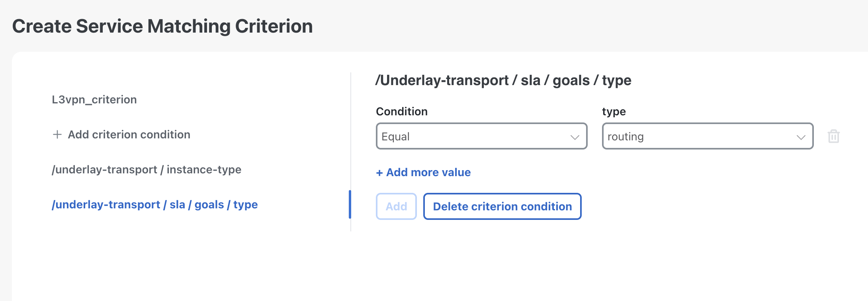Click the Add more value link
The width and height of the screenshot is (868, 301).
point(428,173)
